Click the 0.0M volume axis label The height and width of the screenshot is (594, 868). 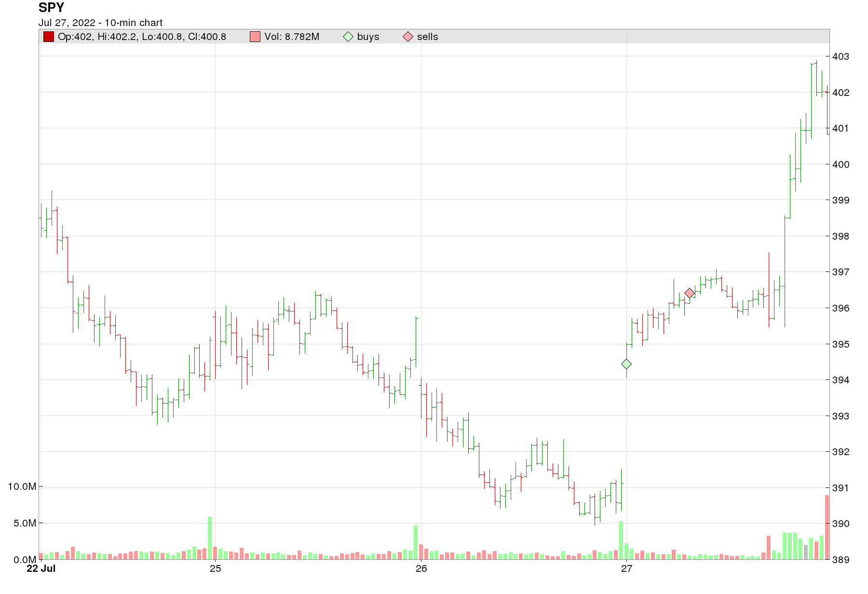tap(25, 560)
